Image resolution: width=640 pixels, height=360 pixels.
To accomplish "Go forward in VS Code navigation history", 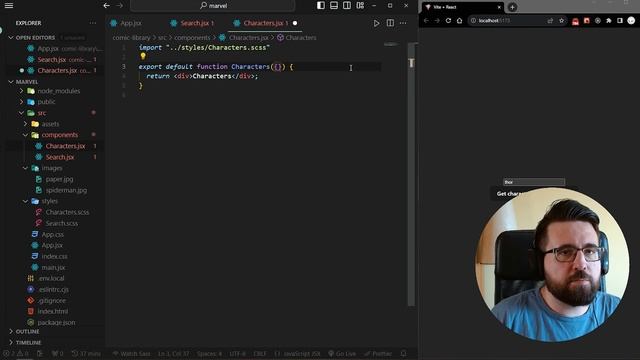I will [x=120, y=6].
